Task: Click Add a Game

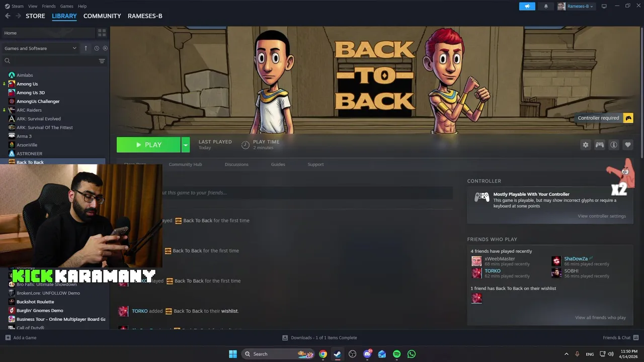Action: click(x=21, y=338)
